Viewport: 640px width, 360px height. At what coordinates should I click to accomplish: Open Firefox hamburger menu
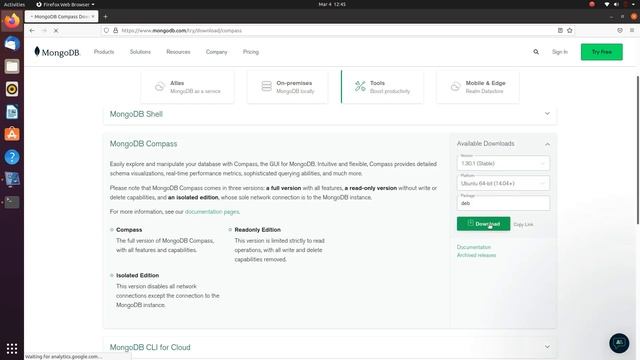coord(632,31)
